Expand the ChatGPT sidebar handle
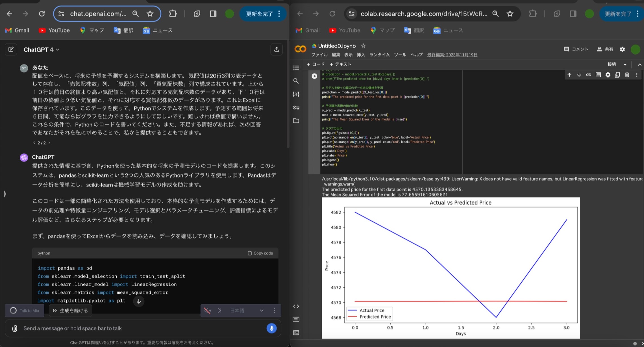Viewport: 644px width, 347px height. [5, 194]
